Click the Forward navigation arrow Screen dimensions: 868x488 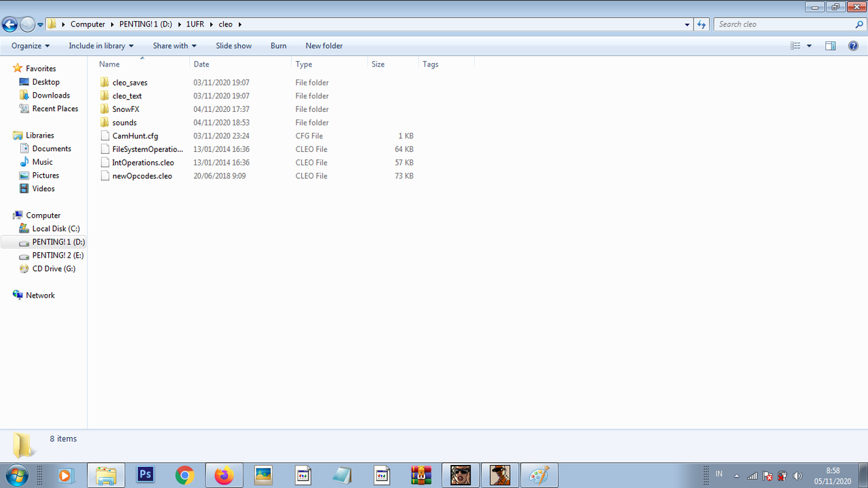click(x=27, y=24)
